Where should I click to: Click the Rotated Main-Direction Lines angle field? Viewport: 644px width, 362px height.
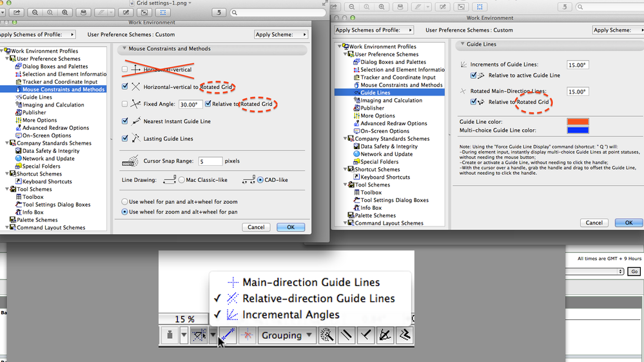coord(578,92)
